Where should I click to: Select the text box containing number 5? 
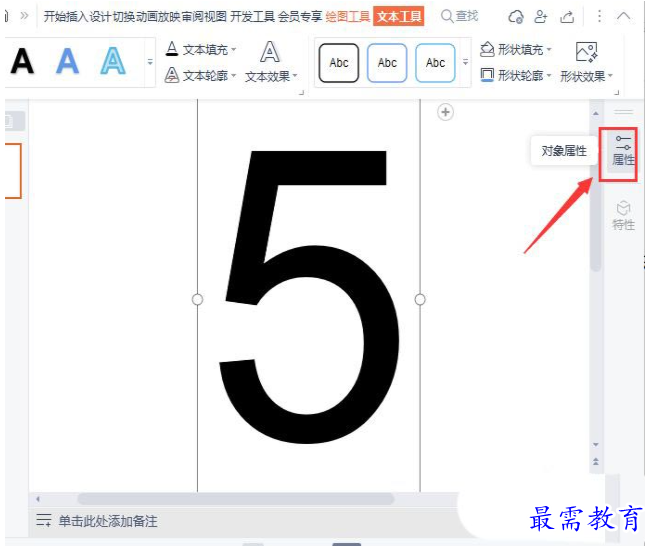coord(308,296)
